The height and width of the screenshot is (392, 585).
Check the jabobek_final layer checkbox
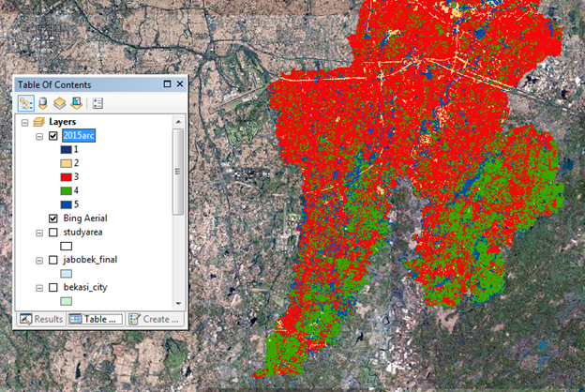tap(53, 260)
